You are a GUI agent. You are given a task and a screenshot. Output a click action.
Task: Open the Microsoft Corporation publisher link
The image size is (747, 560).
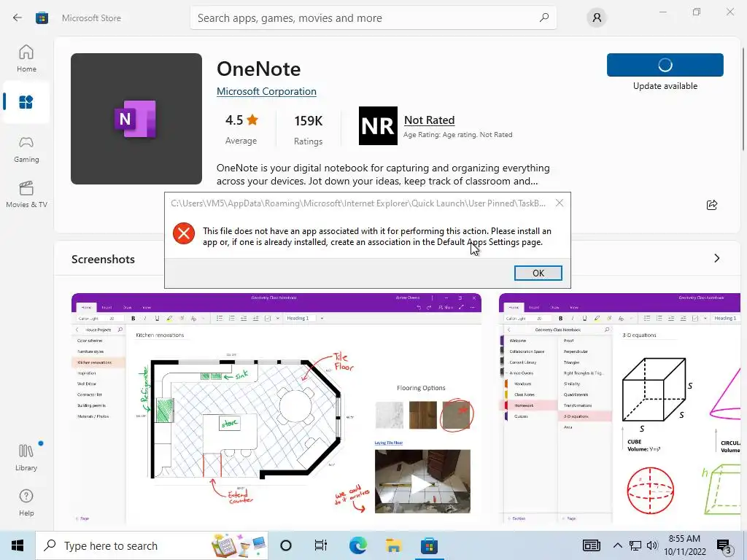coord(266,91)
